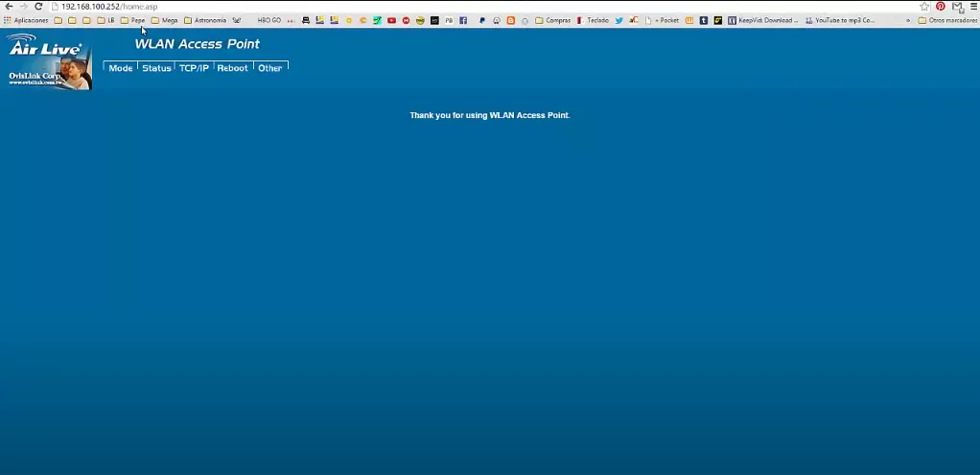This screenshot has height=475, width=980.
Task: Open the Gmail extension icon
Action: point(956,7)
